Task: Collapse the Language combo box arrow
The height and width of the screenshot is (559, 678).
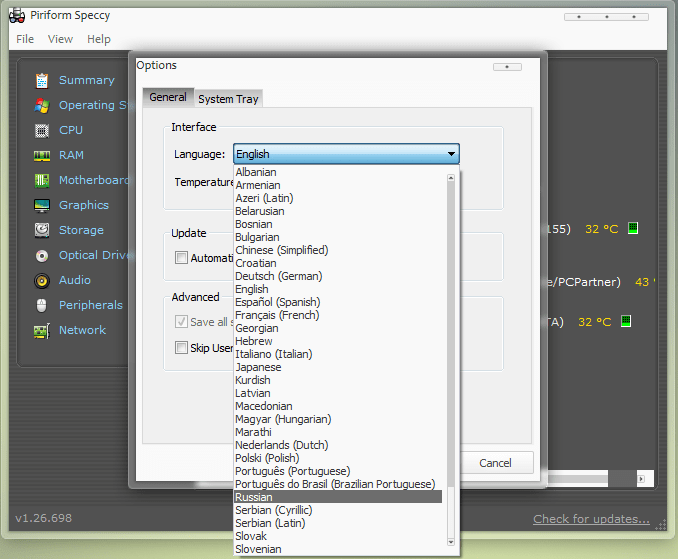Action: (451, 154)
